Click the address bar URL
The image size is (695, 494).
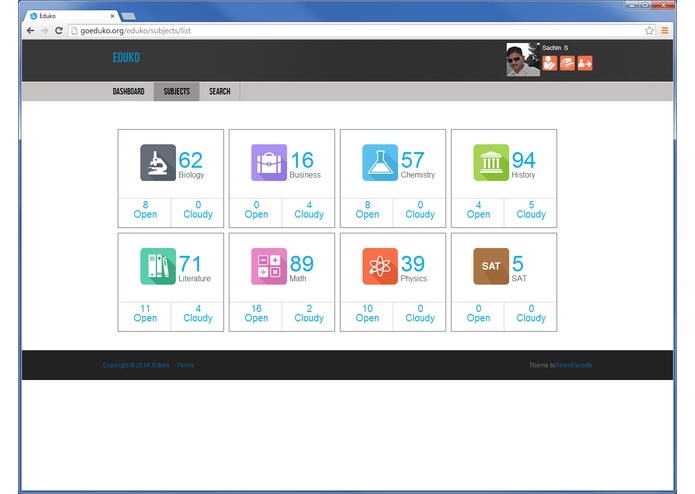click(136, 31)
